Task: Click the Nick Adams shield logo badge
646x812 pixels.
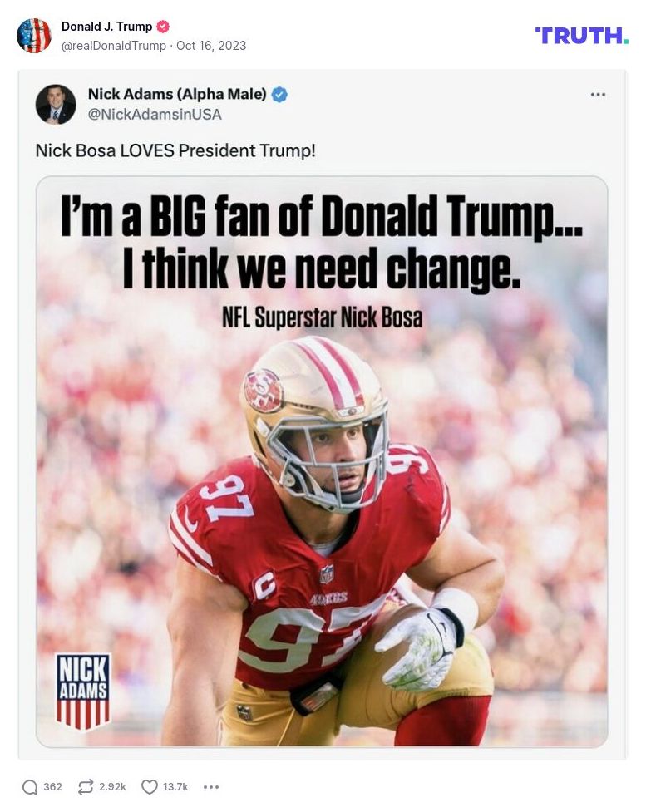Action: (83, 688)
